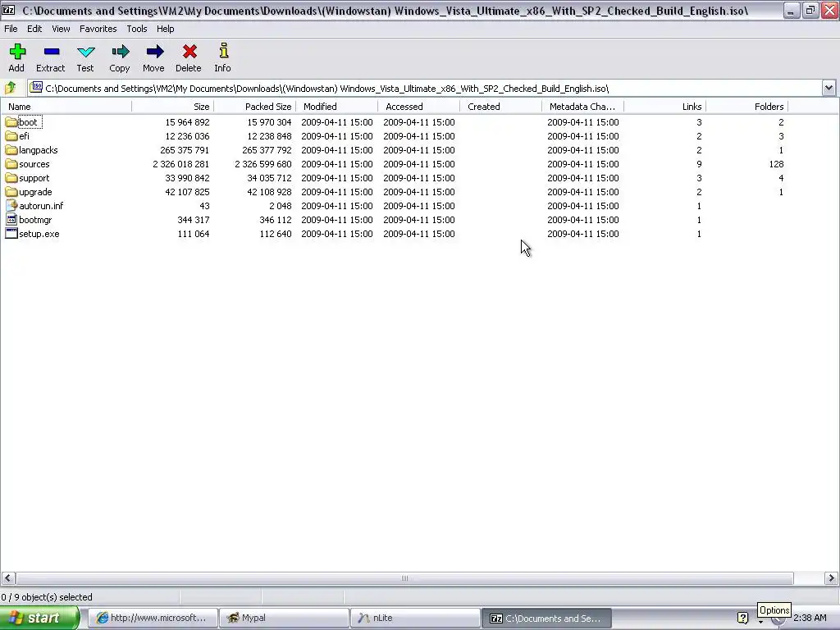Viewport: 840px width, 630px height.
Task: Select the boot folder icon
Action: [x=11, y=122]
